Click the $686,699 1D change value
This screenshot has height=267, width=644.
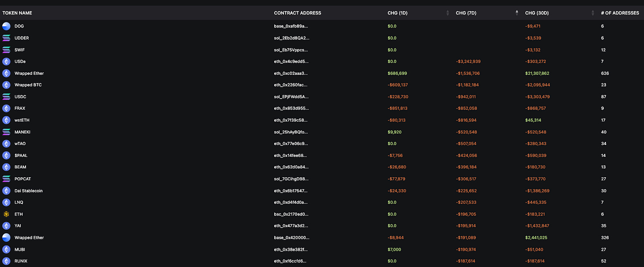click(x=397, y=73)
